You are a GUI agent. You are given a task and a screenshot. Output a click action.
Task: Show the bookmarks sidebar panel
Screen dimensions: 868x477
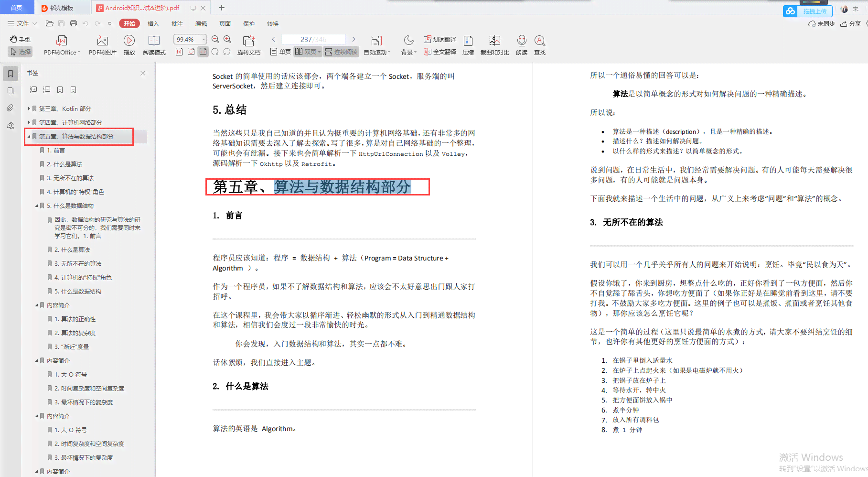pyautogui.click(x=11, y=74)
